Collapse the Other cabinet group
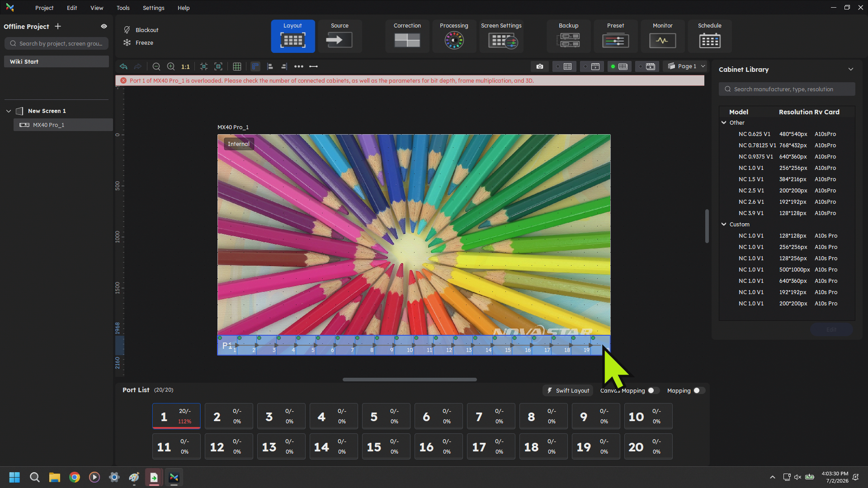The image size is (868, 488). point(724,122)
